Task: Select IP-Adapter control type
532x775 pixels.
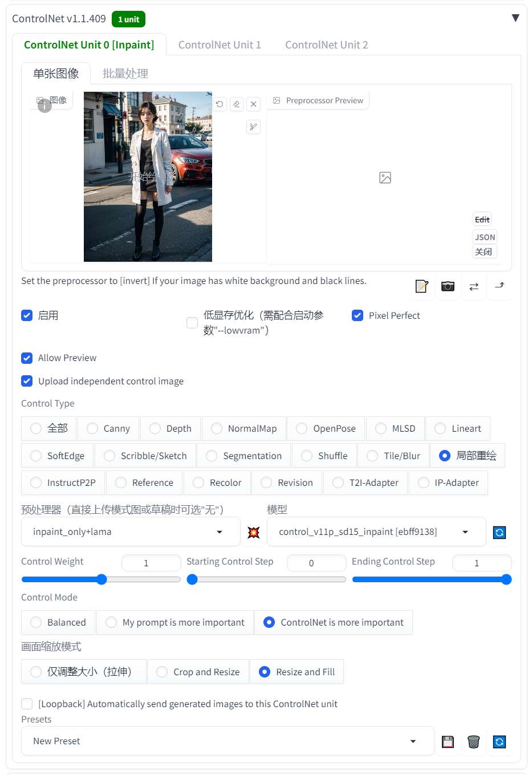Action: (448, 482)
